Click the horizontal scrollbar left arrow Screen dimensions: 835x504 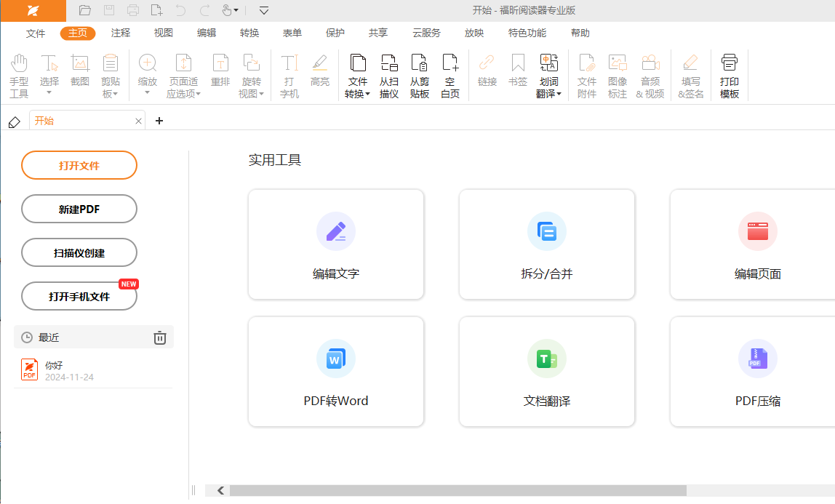(x=220, y=491)
